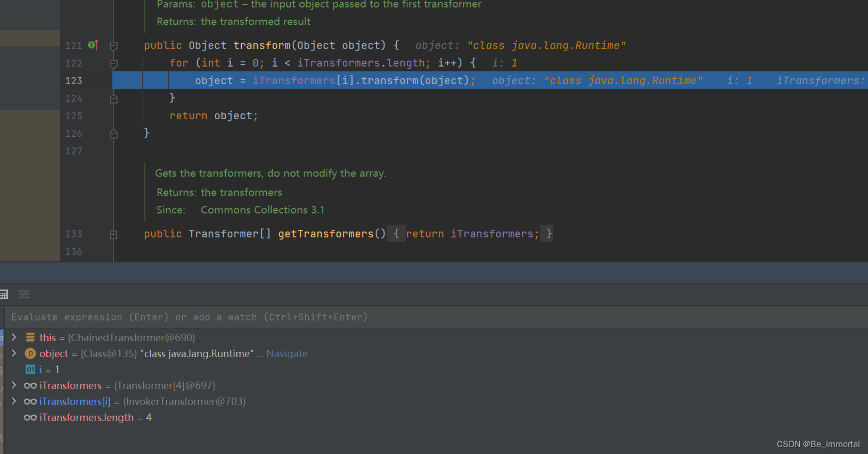Image resolution: width=868 pixels, height=454 pixels.
Task: Select the 'iTransformers.length = 4' watch row
Action: [x=437, y=417]
